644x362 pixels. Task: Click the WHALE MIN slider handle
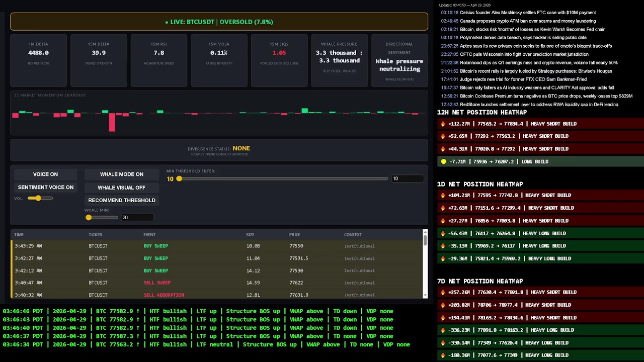(89, 217)
